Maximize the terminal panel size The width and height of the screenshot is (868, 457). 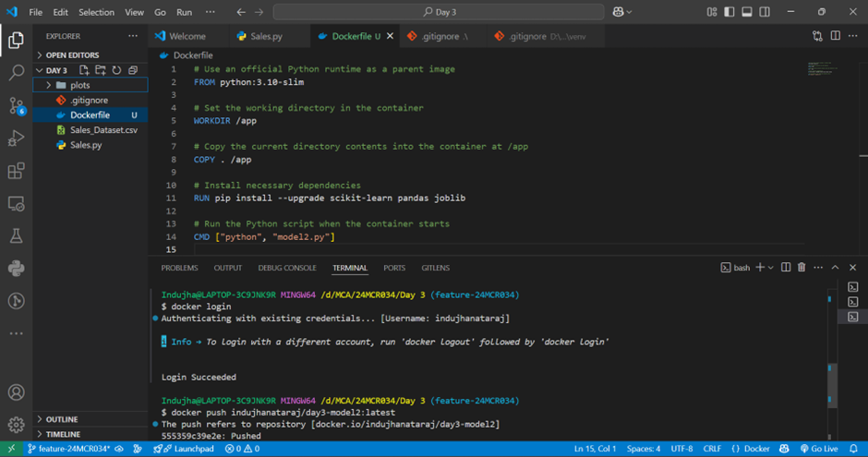(836, 267)
